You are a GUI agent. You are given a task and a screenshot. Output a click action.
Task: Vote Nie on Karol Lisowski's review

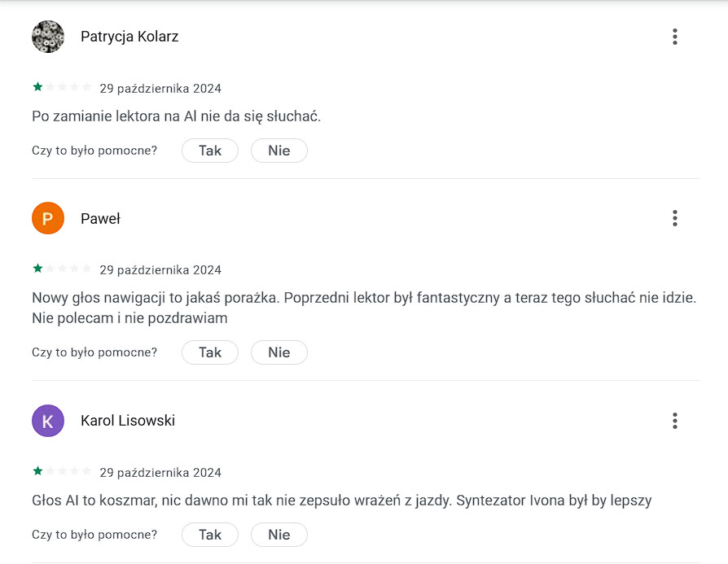click(x=279, y=534)
